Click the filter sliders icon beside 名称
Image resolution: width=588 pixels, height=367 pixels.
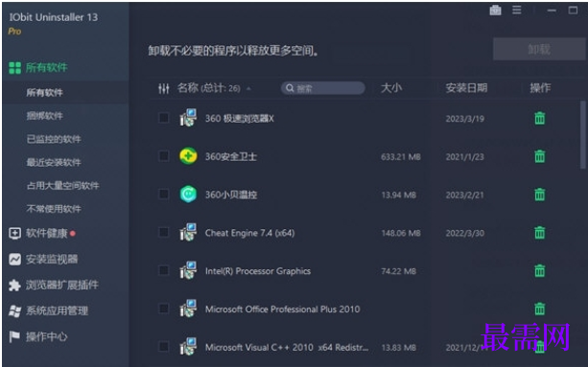tap(164, 88)
